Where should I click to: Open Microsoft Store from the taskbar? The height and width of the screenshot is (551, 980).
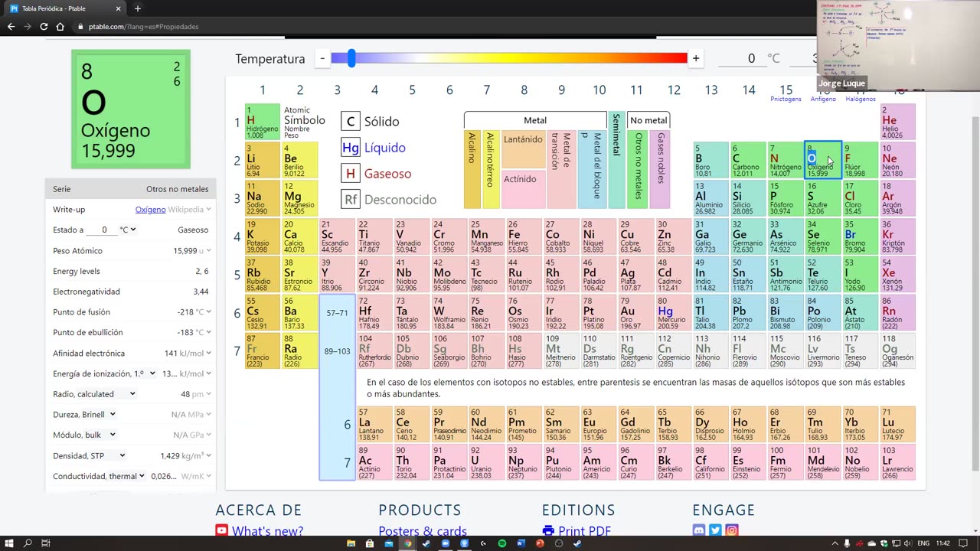click(x=370, y=543)
